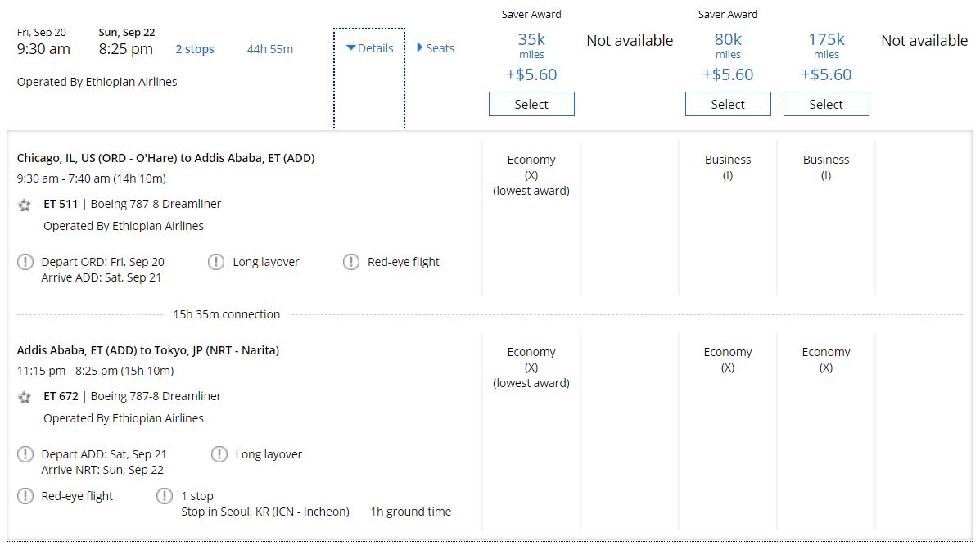Click first segment's Long layover alert icon
The height and width of the screenshot is (550, 980).
pyautogui.click(x=215, y=262)
